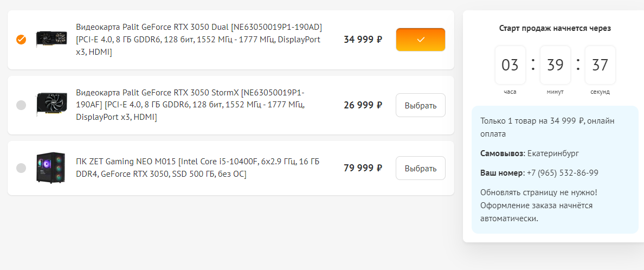The width and height of the screenshot is (644, 270).
Task: Click the orange selected checkmark button
Action: click(420, 40)
